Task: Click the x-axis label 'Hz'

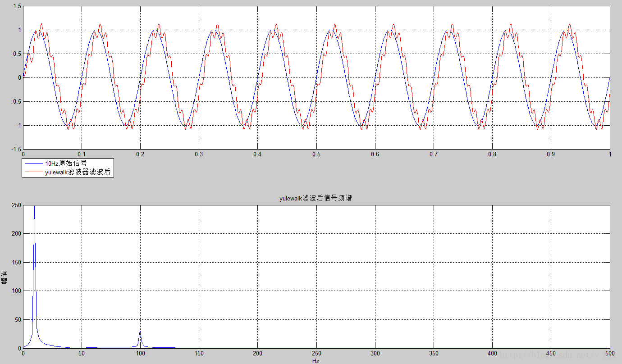Action: tap(316, 361)
